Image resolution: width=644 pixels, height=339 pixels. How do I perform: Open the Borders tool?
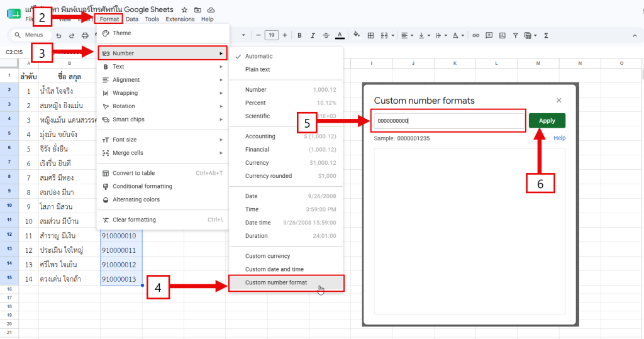point(370,36)
